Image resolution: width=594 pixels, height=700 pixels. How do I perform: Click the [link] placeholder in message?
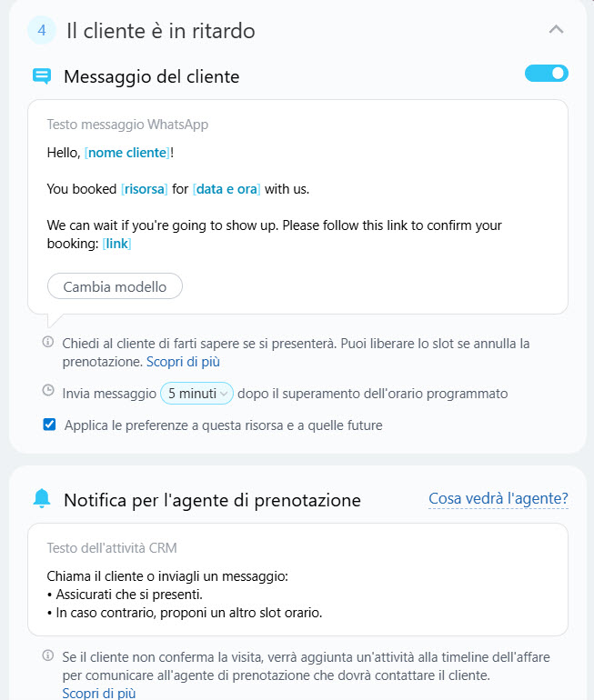[118, 244]
